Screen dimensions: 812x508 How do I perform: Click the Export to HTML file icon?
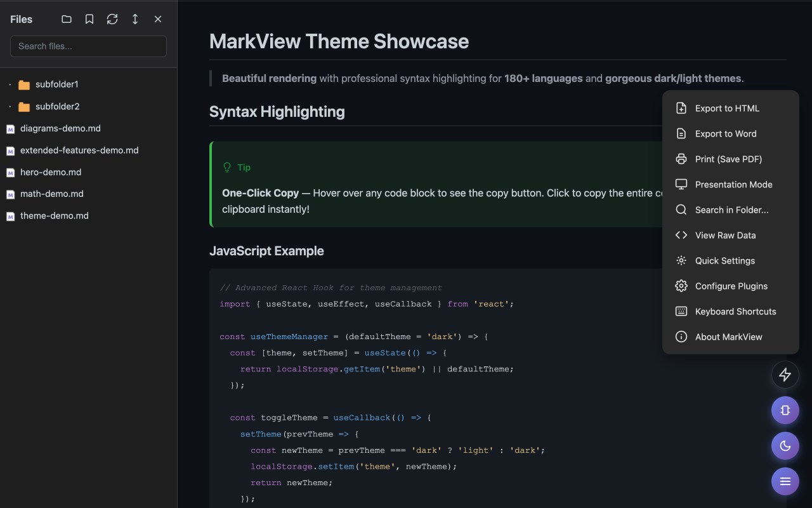click(x=681, y=108)
